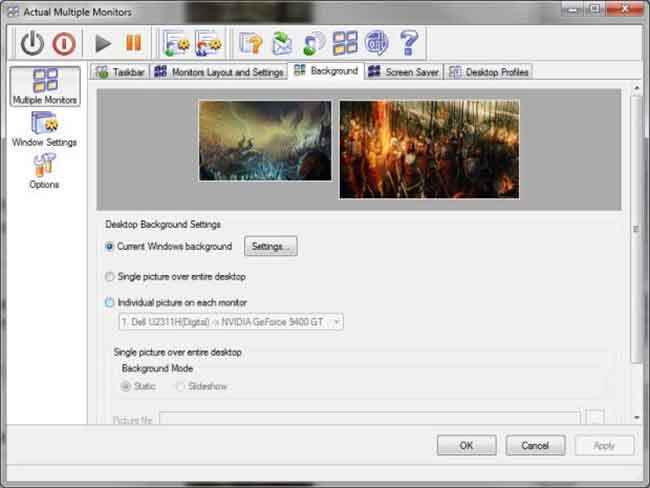Switch to the Taskbar tab

coord(120,72)
